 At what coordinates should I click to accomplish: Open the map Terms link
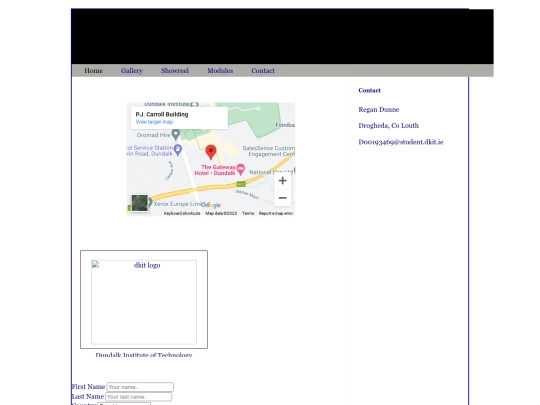tap(248, 214)
